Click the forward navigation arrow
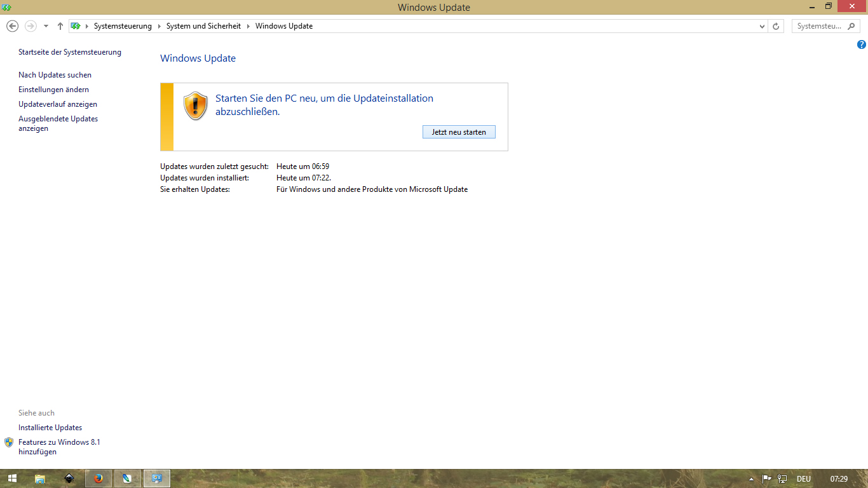This screenshot has width=868, height=488. click(x=31, y=26)
